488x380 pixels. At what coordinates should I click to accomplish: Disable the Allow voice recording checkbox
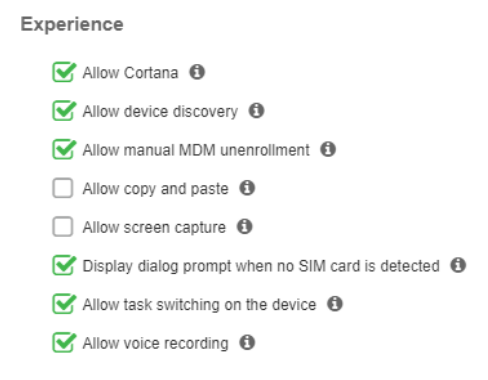coord(63,342)
